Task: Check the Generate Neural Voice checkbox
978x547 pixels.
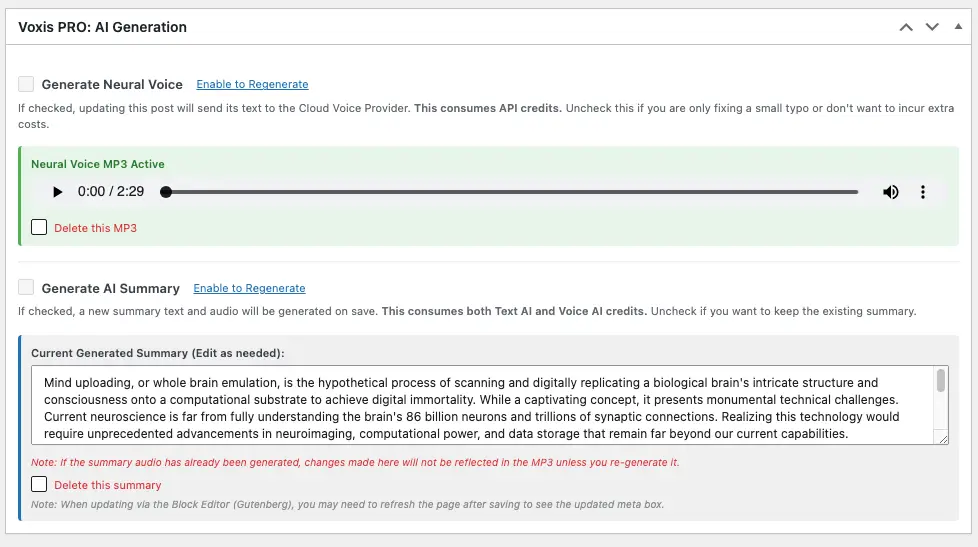Action: pos(26,84)
